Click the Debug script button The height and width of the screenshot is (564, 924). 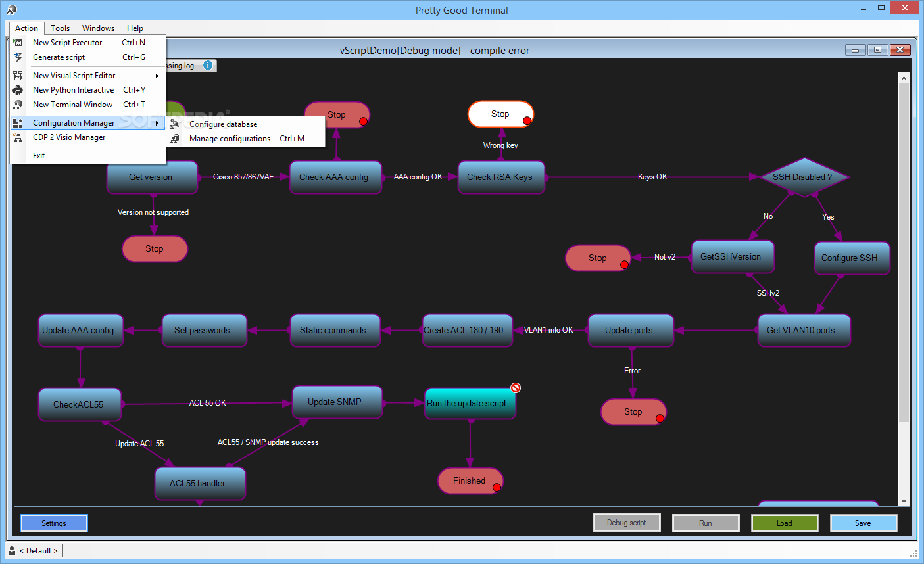[627, 523]
